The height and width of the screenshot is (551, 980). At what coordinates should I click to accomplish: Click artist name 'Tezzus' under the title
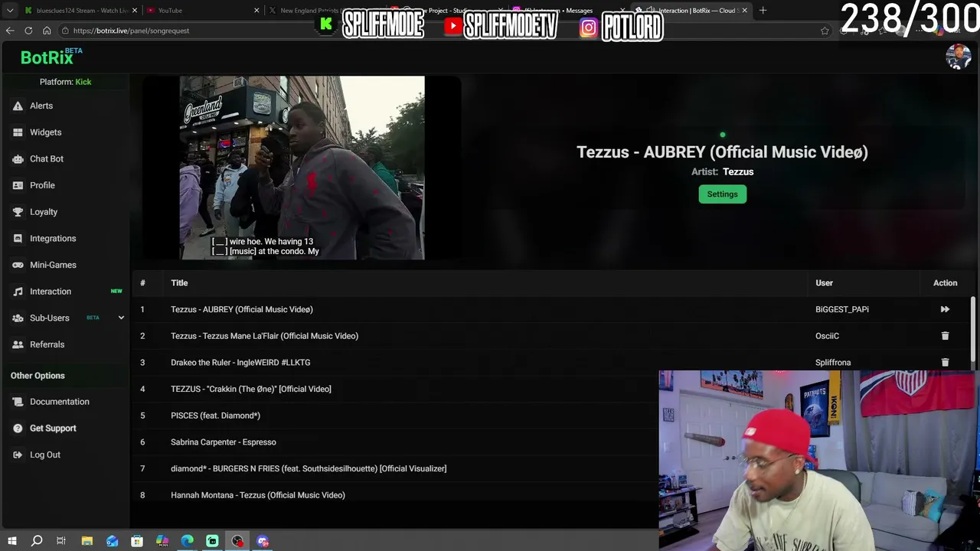coord(738,171)
